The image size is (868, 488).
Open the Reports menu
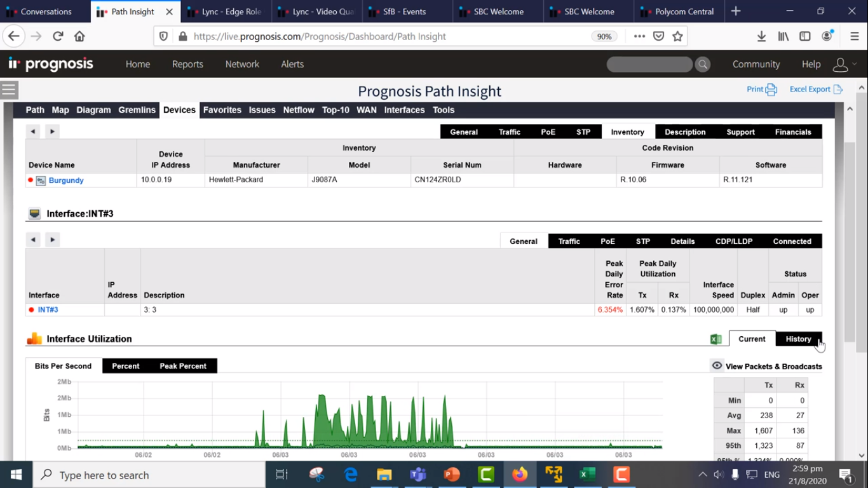(187, 64)
